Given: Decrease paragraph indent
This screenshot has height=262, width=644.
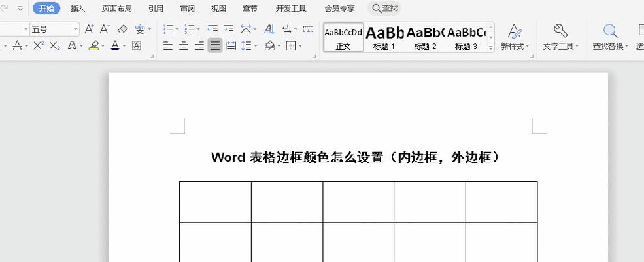Looking at the screenshot, I should (212, 29).
